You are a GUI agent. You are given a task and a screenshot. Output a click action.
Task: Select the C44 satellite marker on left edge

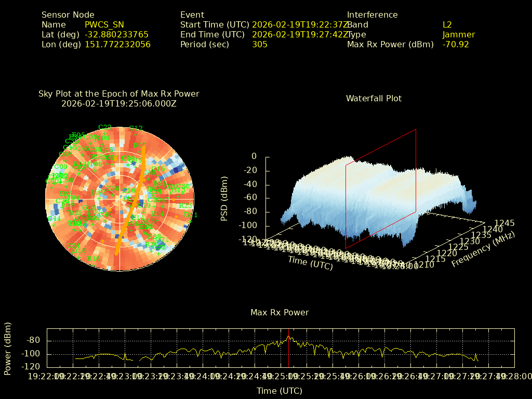(x=55, y=219)
